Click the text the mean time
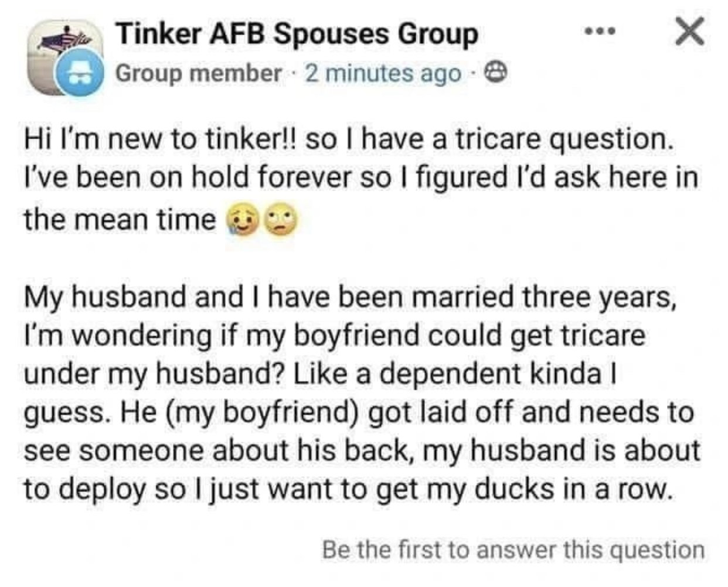Viewport: 728px width, 587px height. pyautogui.click(x=120, y=221)
